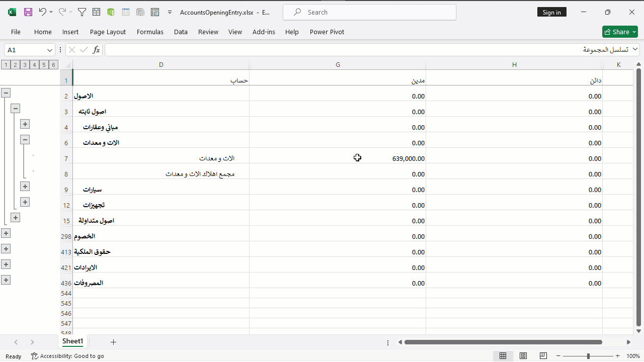644x362 pixels.
Task: Click the Save icon in quick access toolbar
Action: click(x=28, y=12)
